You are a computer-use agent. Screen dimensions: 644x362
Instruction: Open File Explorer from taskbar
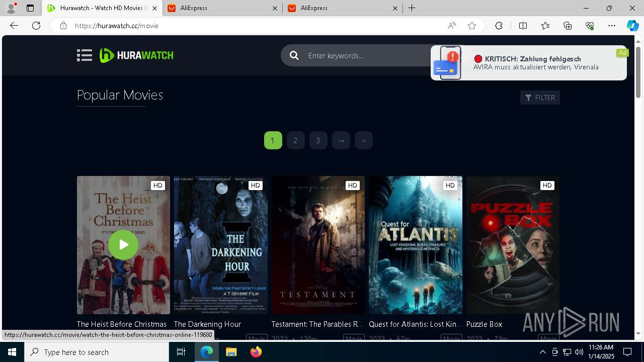(x=231, y=352)
